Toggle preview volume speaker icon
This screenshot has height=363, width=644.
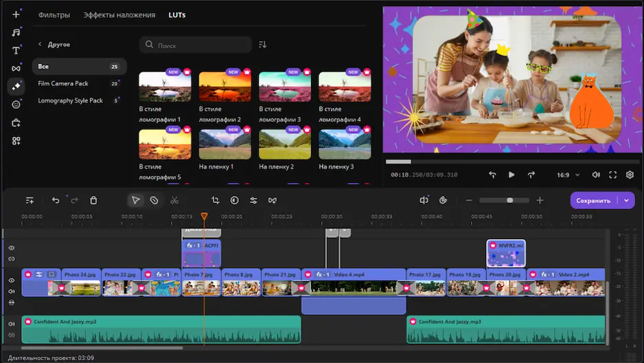596,175
